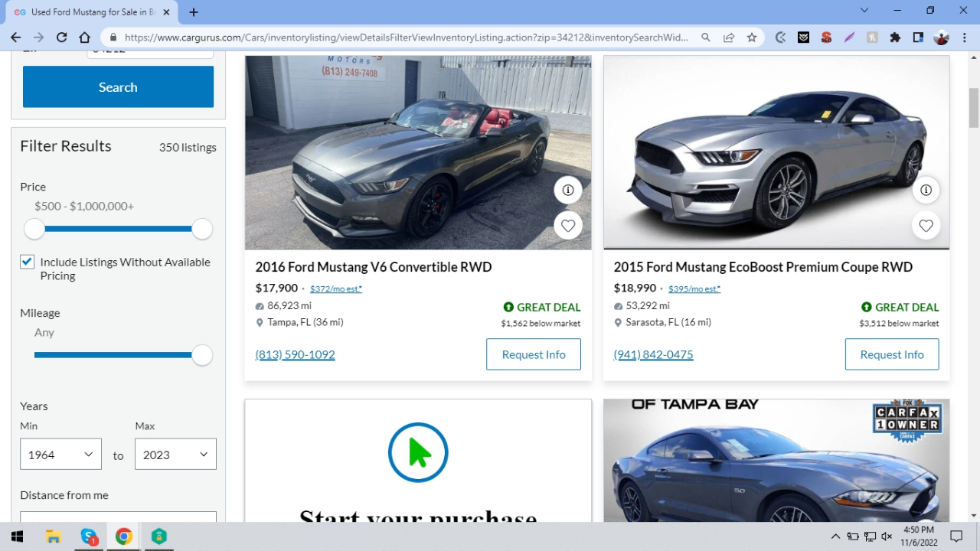Save the 2015 Mustang EcoBoost listing (heart)
This screenshot has height=551, width=980.
926,226
